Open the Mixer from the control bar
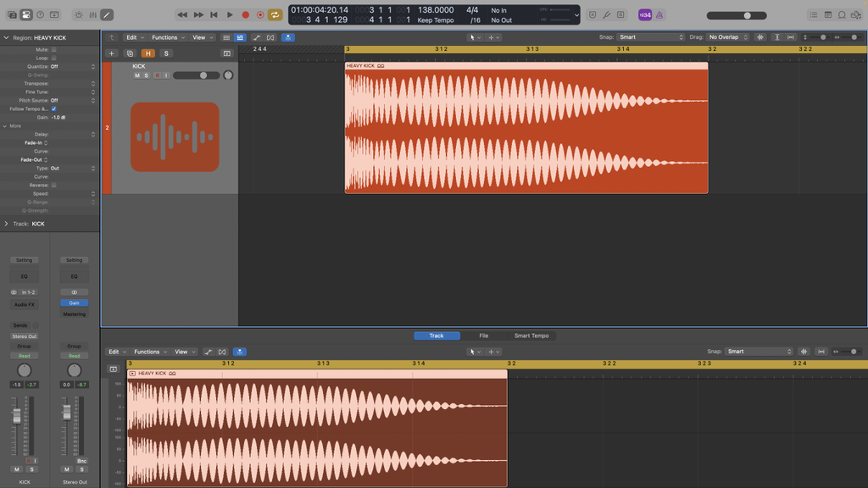868x488 pixels. point(92,14)
